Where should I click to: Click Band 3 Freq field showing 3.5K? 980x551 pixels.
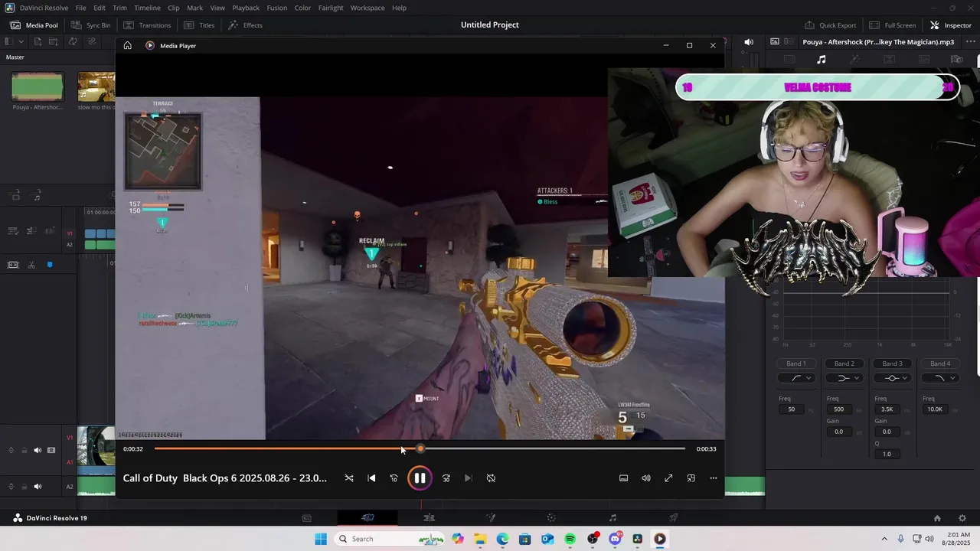(887, 409)
